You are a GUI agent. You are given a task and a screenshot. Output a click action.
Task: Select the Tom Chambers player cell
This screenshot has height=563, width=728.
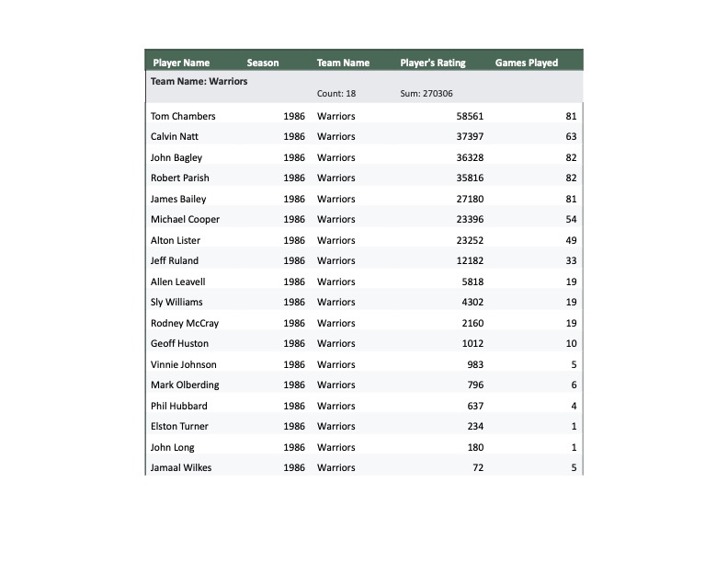click(x=183, y=116)
